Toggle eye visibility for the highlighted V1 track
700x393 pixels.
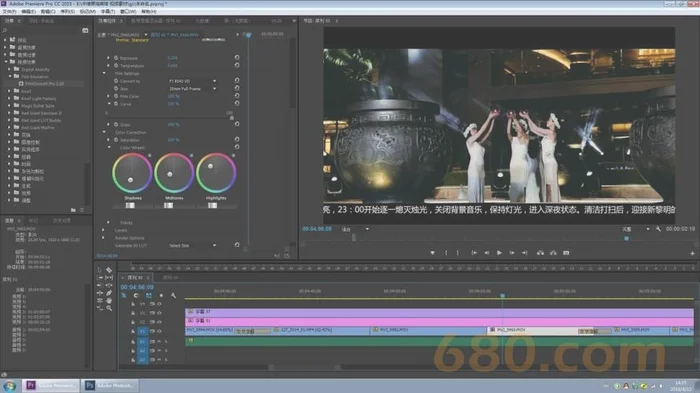click(159, 331)
